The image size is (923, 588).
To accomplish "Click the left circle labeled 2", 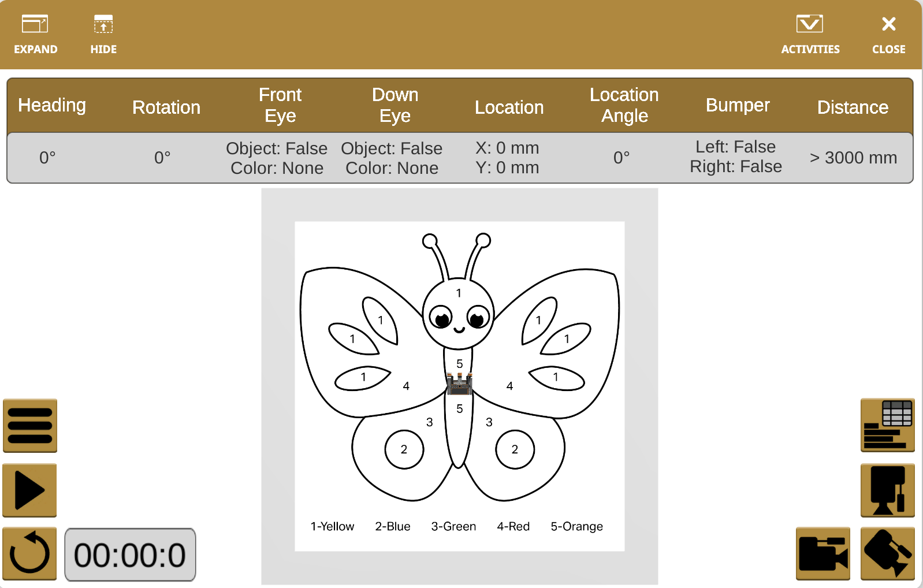I will [x=404, y=449].
